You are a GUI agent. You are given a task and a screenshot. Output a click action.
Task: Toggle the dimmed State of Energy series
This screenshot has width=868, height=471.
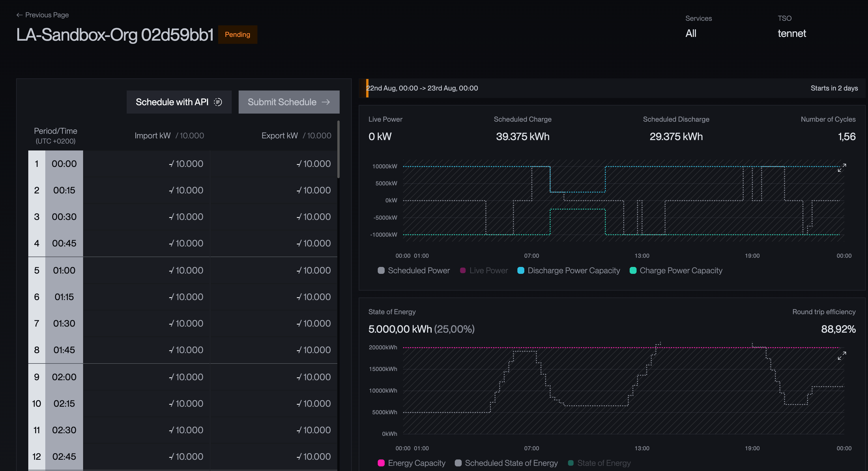[x=599, y=463]
